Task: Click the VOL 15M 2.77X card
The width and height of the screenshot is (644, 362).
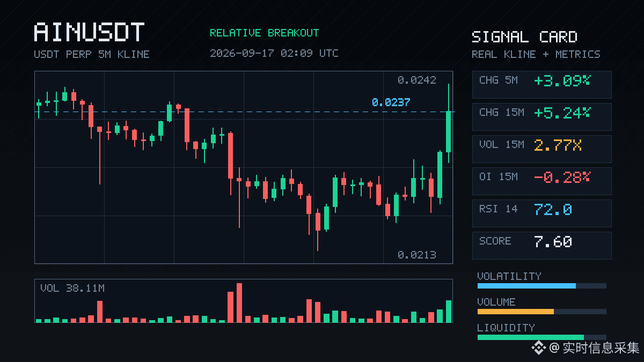Action: click(541, 149)
